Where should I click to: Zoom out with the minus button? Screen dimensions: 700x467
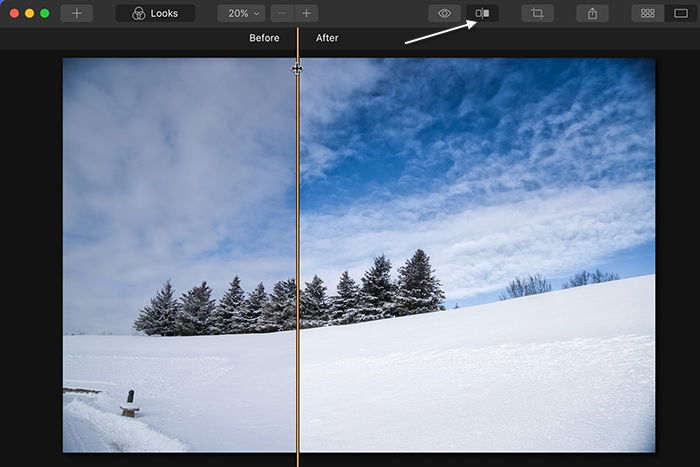282,13
